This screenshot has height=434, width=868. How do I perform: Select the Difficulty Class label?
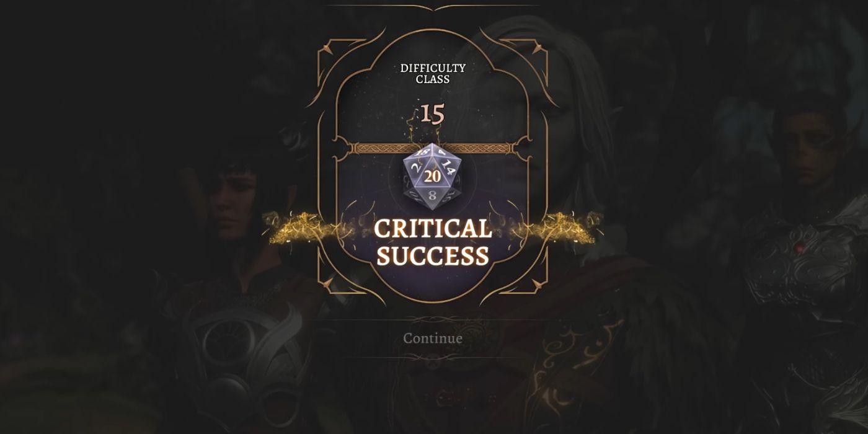point(433,74)
